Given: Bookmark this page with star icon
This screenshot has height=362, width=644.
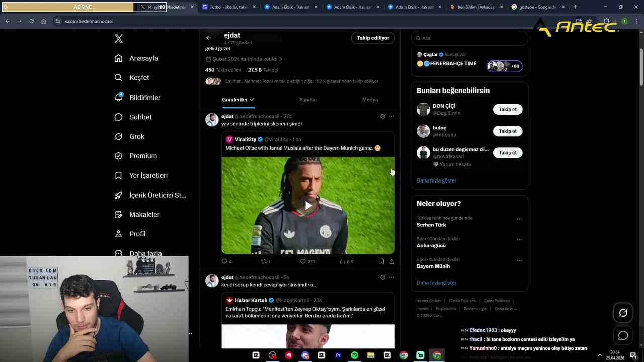Looking at the screenshot, I should click(590, 21).
